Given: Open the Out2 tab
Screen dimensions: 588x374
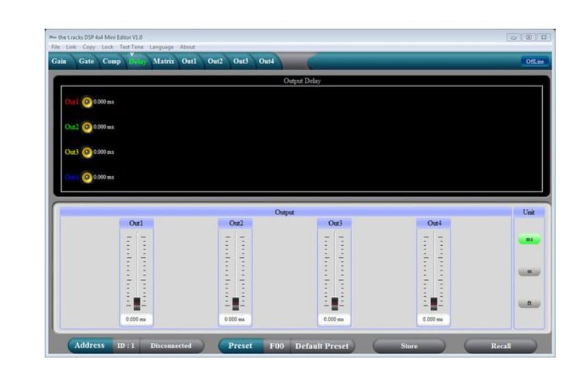Looking at the screenshot, I should coord(215,61).
